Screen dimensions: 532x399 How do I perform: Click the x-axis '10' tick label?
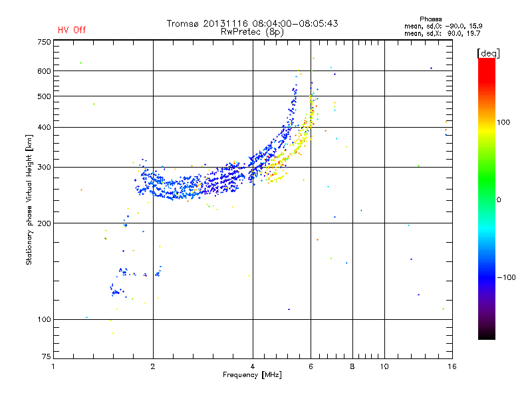coord(384,366)
